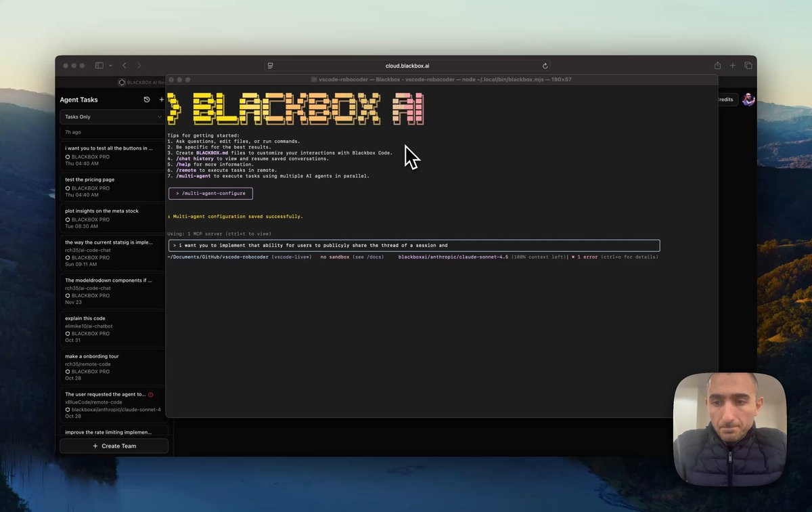Open task 'improve the rate limiting implemen...'
This screenshot has height=512, width=812.
pyautogui.click(x=112, y=431)
